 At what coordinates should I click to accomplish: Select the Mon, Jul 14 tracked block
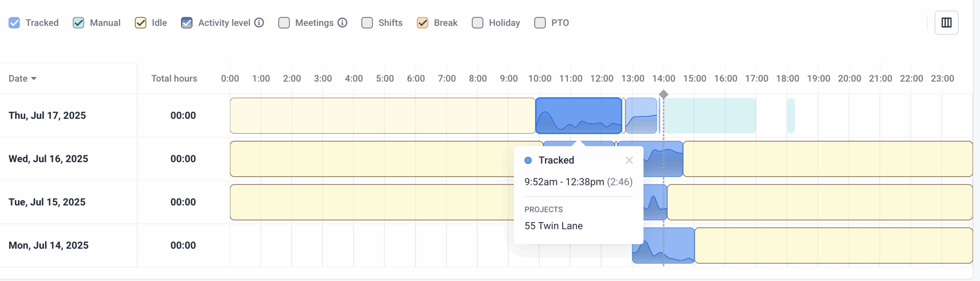tap(669, 245)
